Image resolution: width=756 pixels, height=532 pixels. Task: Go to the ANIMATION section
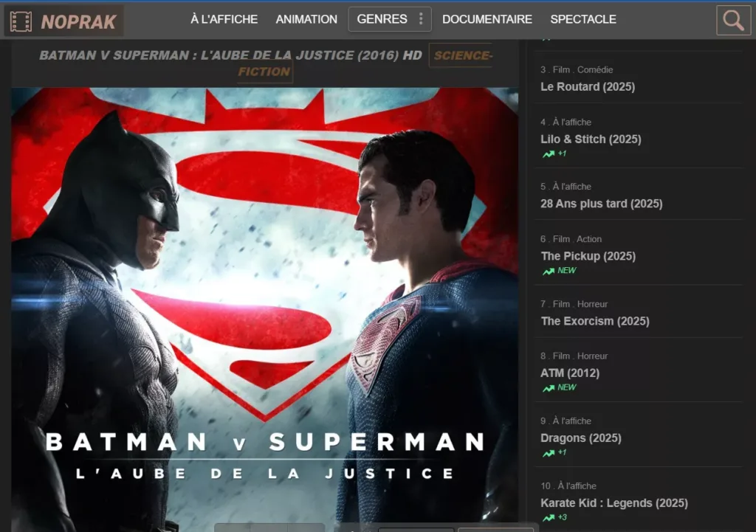pyautogui.click(x=306, y=19)
